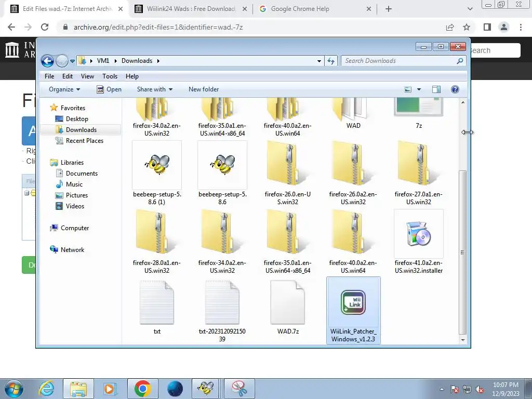Reload the Chrome page

click(45, 27)
